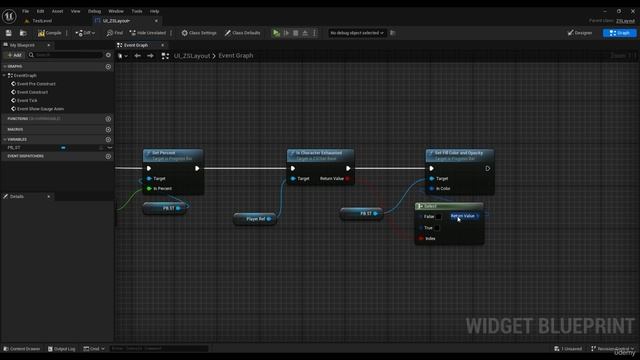Open the Tools menu
Screen dimensions: 640x360
point(137,11)
